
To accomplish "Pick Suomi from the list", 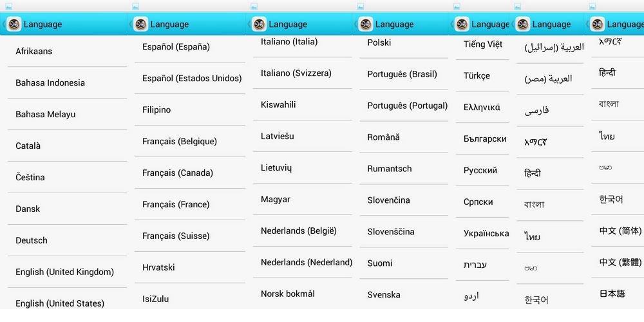I will (x=404, y=263).
